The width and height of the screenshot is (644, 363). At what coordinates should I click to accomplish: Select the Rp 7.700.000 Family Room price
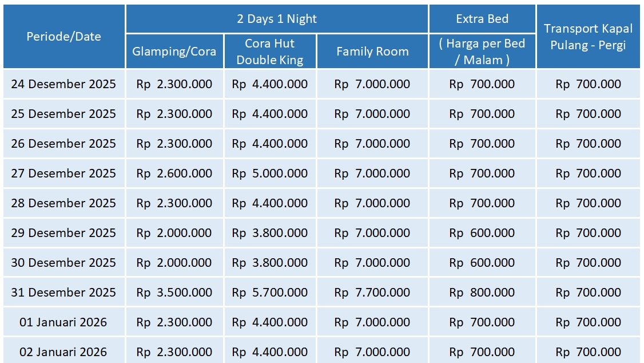click(372, 293)
